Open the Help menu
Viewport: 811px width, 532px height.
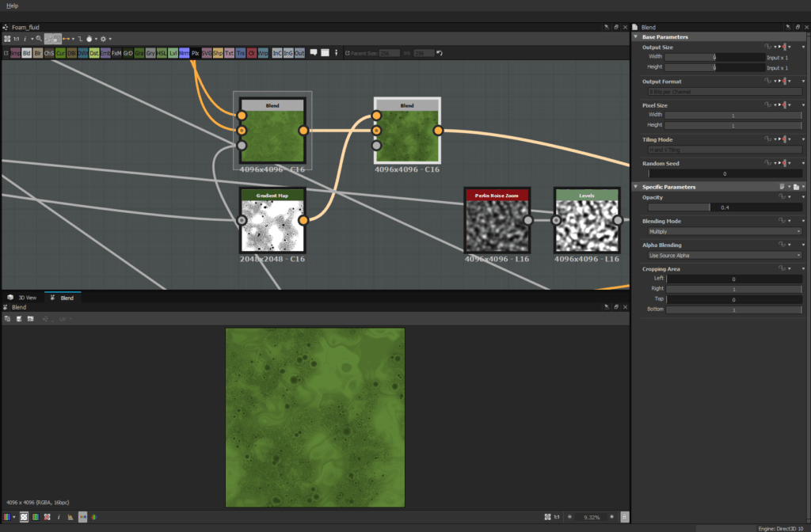[x=12, y=6]
